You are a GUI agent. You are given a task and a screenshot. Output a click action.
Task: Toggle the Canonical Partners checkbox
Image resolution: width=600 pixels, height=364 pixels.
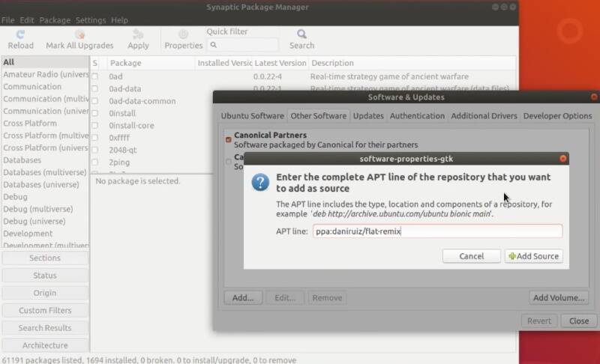pos(229,140)
